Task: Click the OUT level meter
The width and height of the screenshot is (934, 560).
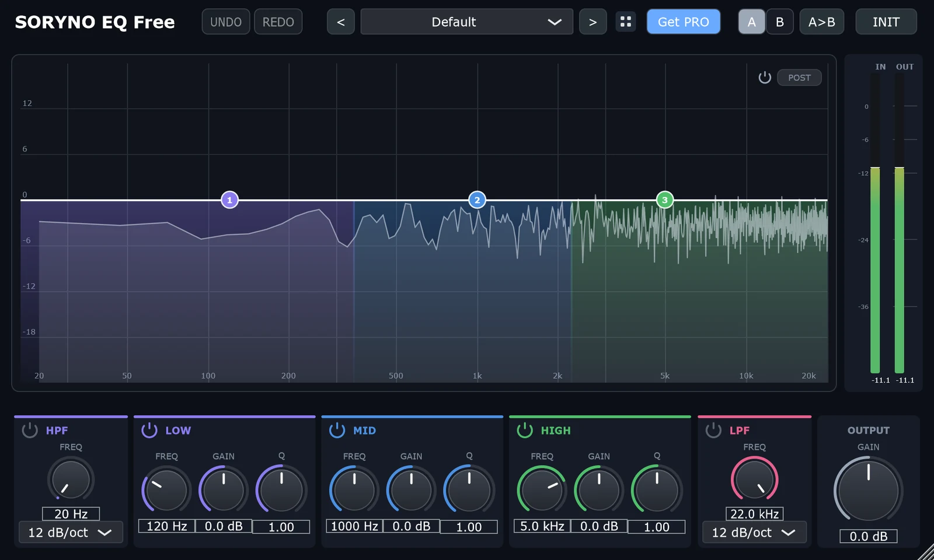Action: pos(900,223)
